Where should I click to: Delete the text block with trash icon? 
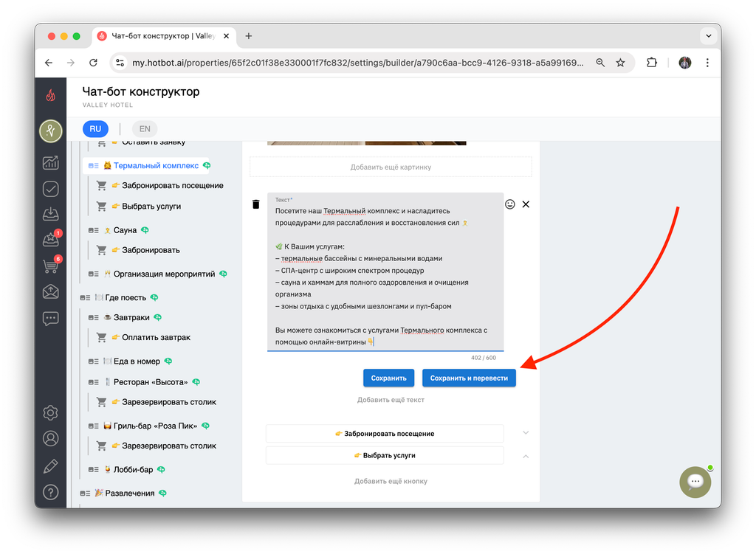coord(256,204)
